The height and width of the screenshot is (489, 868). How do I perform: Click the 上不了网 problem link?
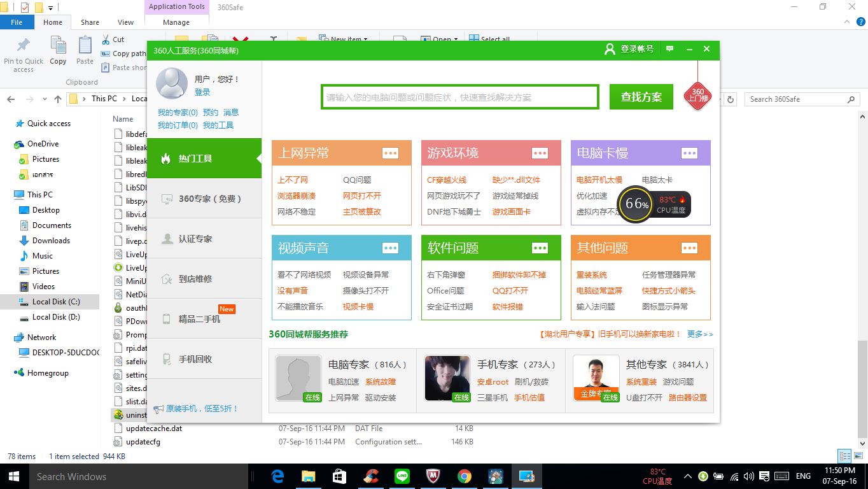click(x=293, y=180)
